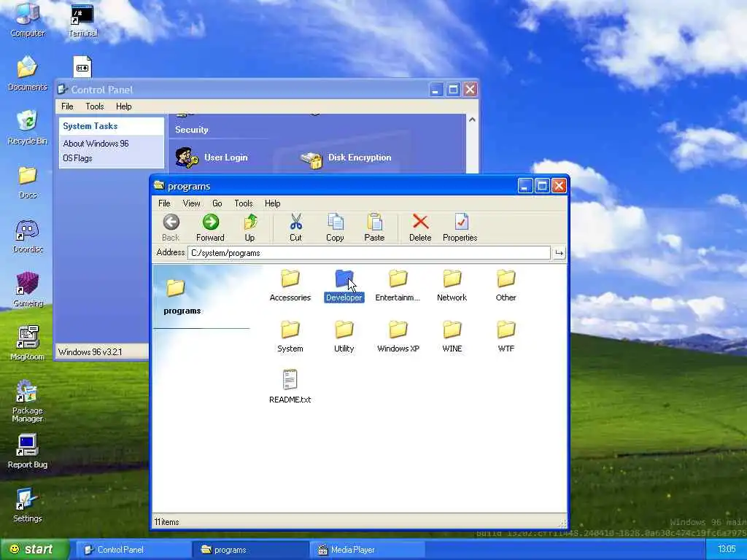Click the C:/system/programs address field
Image resolution: width=747 pixels, height=560 pixels.
369,253
